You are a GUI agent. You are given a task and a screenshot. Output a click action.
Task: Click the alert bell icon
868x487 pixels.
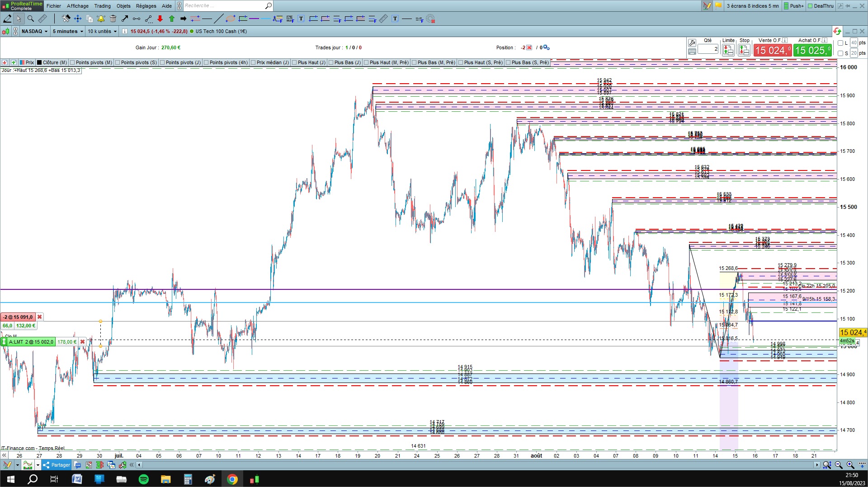click(101, 19)
